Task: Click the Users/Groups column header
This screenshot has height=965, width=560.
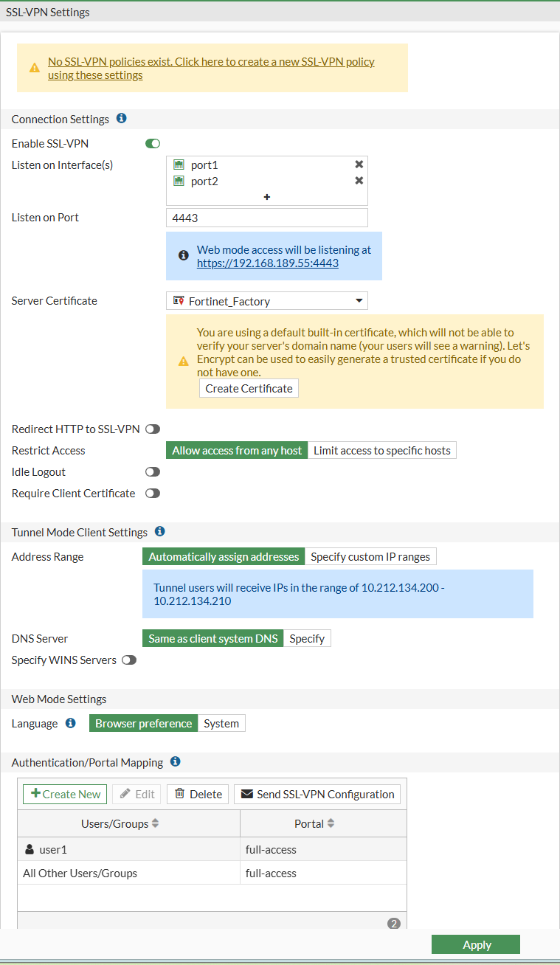Action: (129, 823)
